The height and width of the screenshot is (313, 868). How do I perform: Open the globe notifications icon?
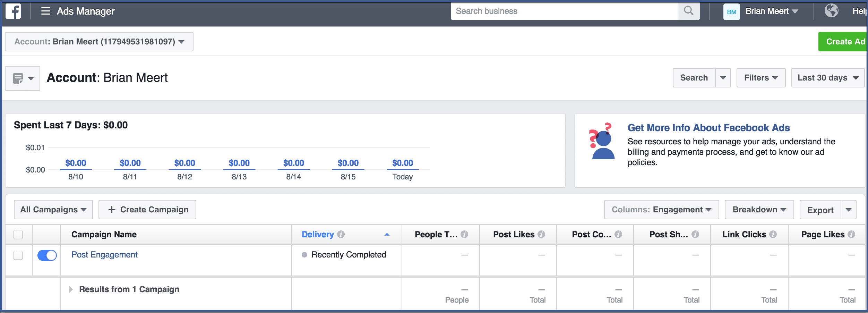point(831,11)
